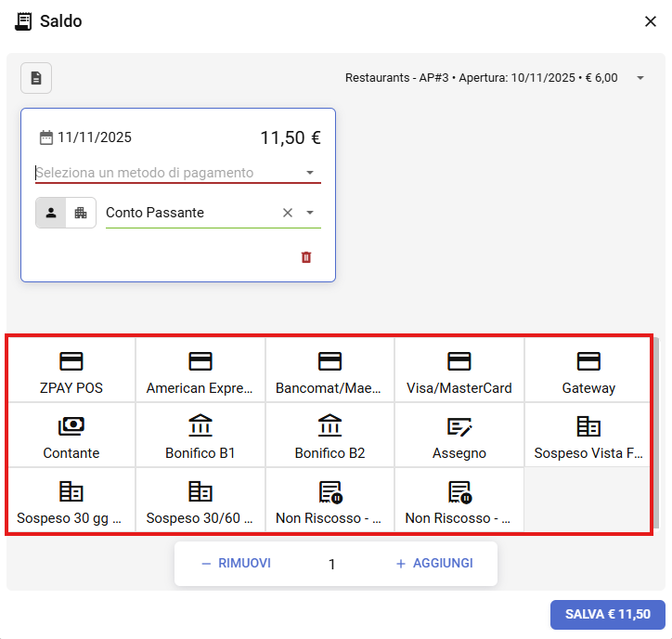
Task: Expand the Restaurants account dropdown
Action: 640,78
